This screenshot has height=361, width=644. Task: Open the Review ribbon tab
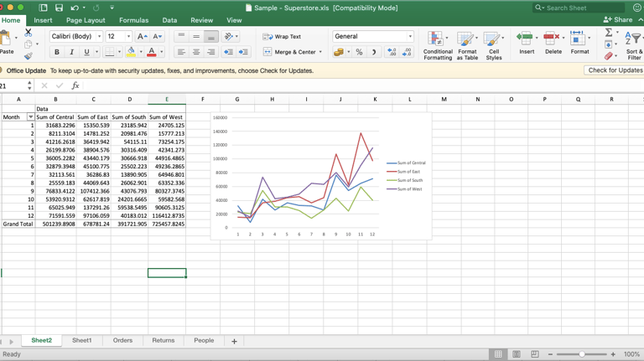[x=201, y=20]
